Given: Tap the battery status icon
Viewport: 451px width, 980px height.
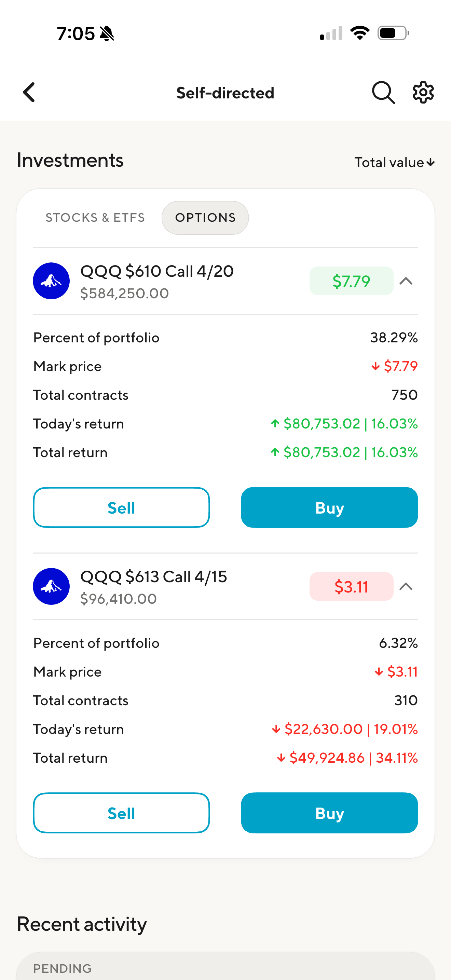Looking at the screenshot, I should click(x=393, y=33).
